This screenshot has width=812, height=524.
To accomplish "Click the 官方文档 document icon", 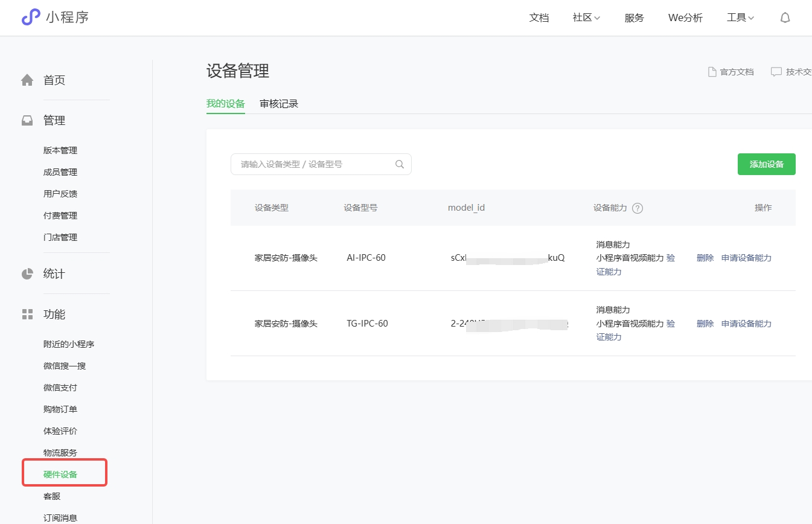I will (712, 72).
